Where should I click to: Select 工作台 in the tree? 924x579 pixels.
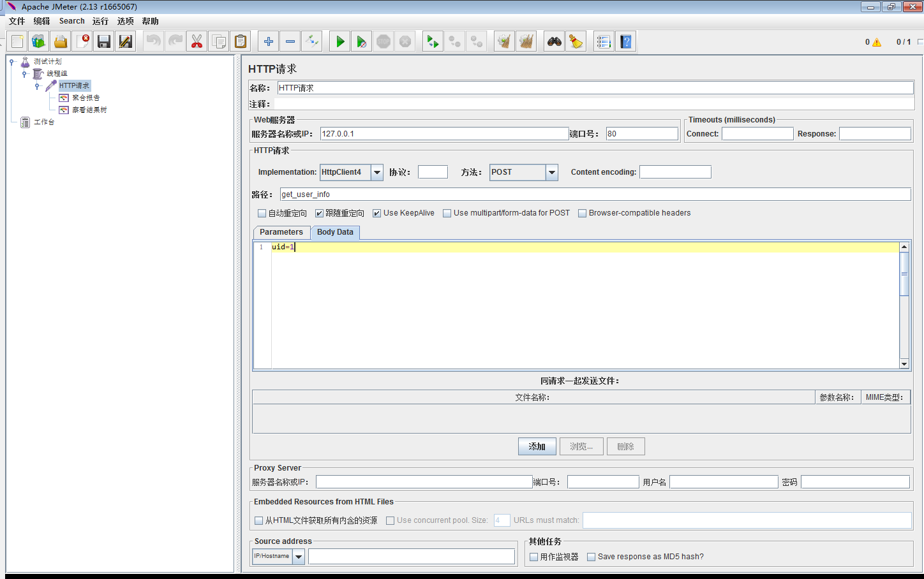coord(44,122)
